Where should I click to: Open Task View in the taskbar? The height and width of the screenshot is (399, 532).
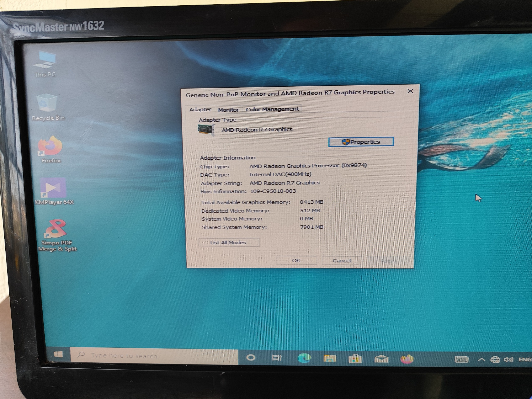click(277, 358)
